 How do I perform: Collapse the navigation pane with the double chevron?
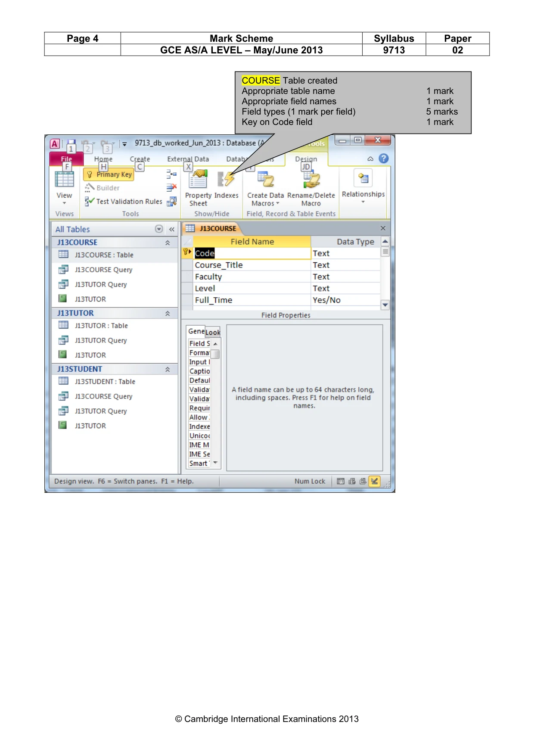pyautogui.click(x=172, y=229)
